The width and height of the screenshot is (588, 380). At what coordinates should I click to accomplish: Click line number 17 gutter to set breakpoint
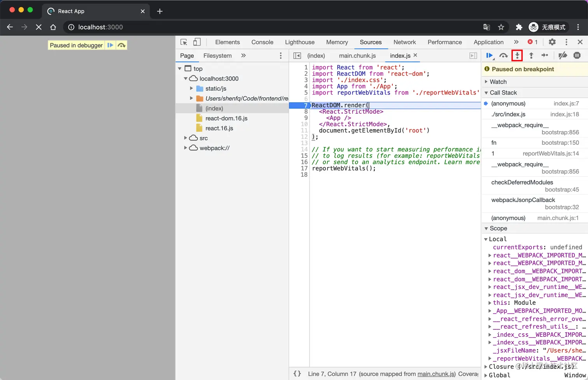click(x=304, y=169)
